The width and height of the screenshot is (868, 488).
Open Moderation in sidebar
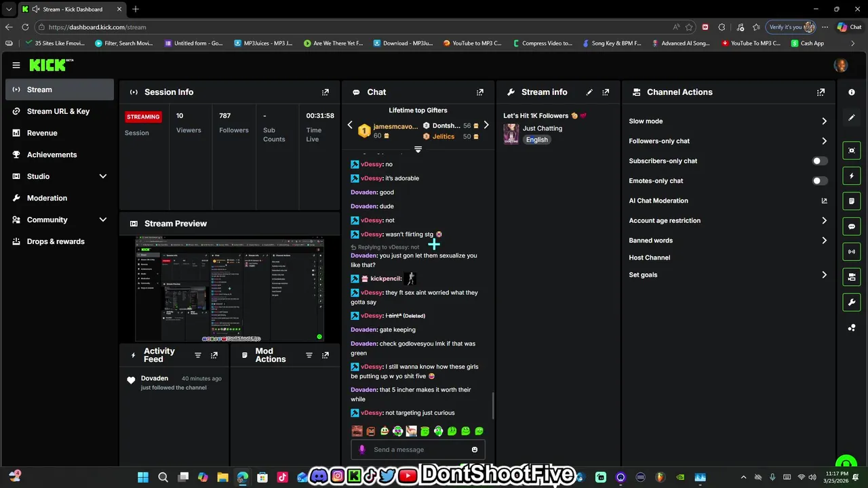pos(60,198)
